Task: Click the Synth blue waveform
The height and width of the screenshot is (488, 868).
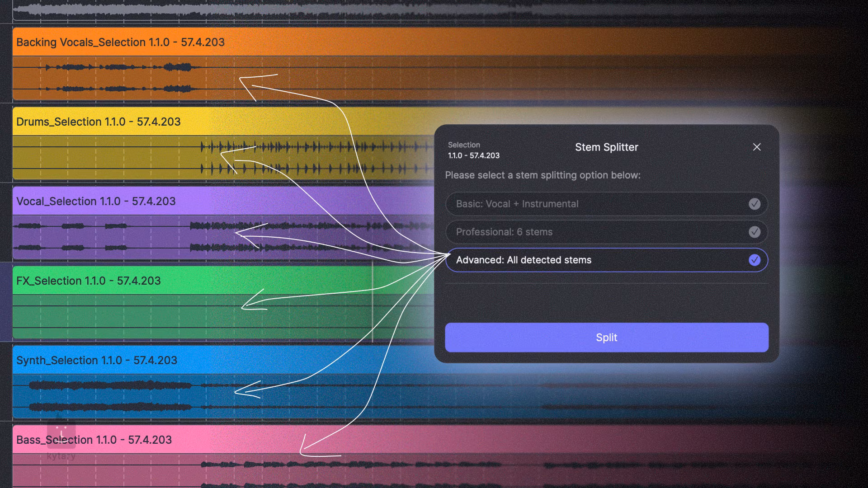Action: coord(108,385)
